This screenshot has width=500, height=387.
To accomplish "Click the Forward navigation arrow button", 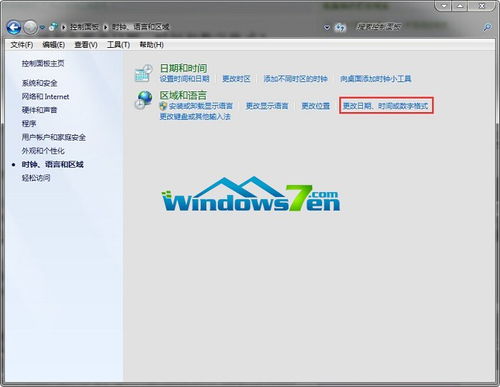I will tap(30, 27).
